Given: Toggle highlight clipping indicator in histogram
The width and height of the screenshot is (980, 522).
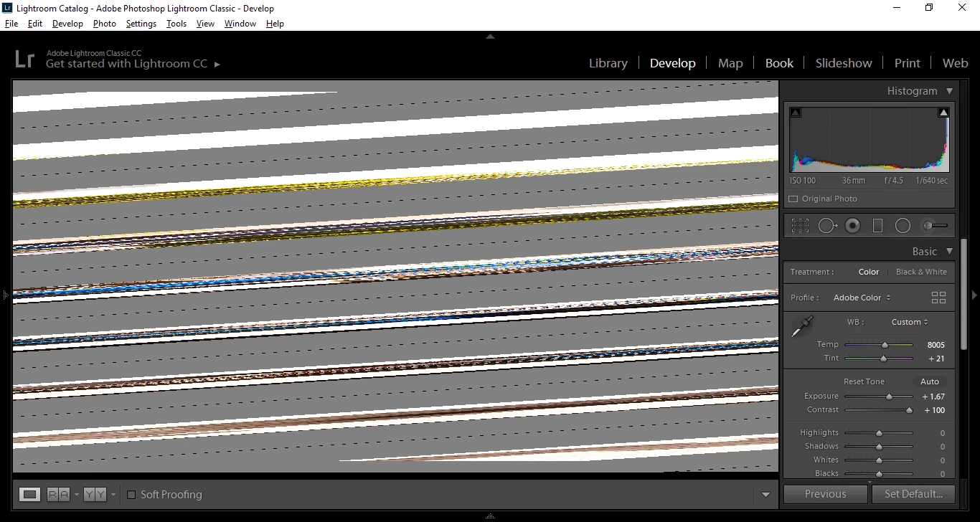Looking at the screenshot, I should (x=943, y=113).
